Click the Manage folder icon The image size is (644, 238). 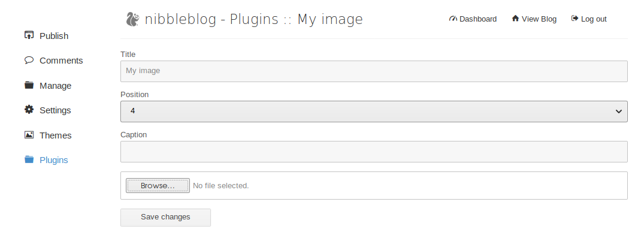coord(29,85)
